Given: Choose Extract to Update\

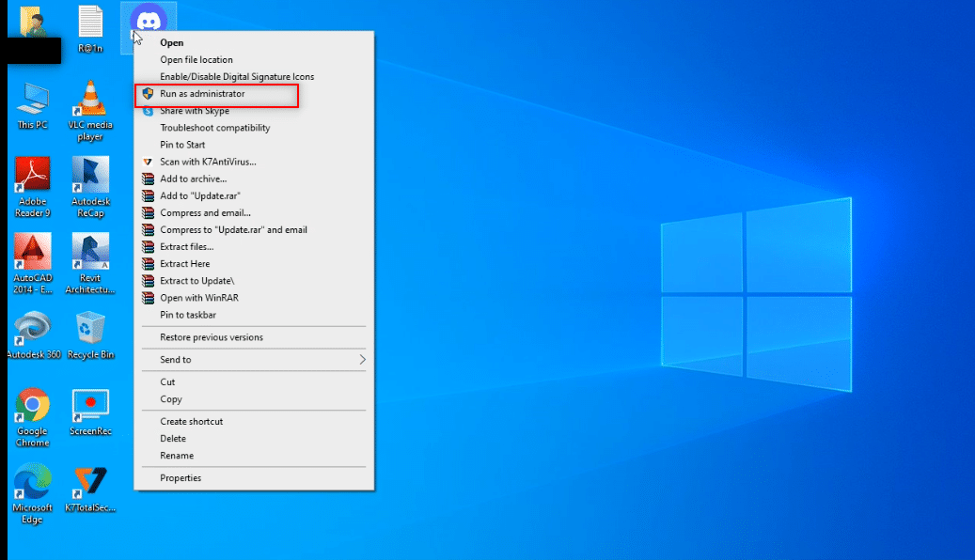Looking at the screenshot, I should 254,281.
